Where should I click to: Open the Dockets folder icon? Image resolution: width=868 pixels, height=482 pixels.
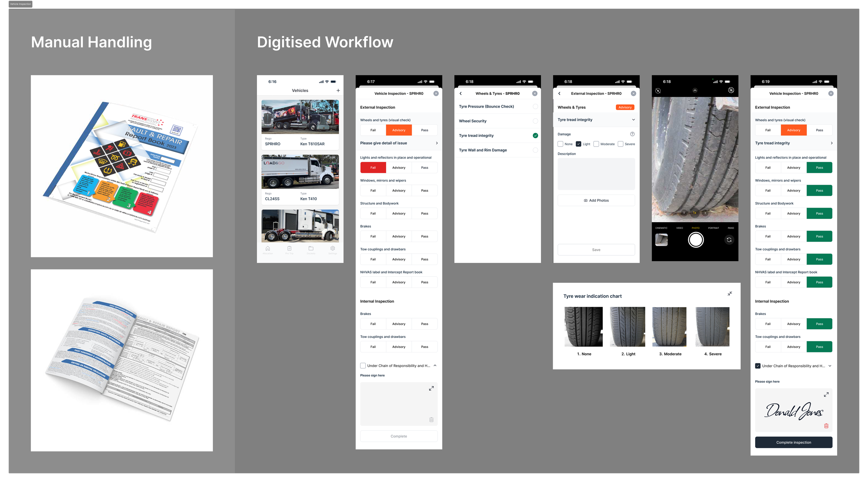tap(311, 249)
